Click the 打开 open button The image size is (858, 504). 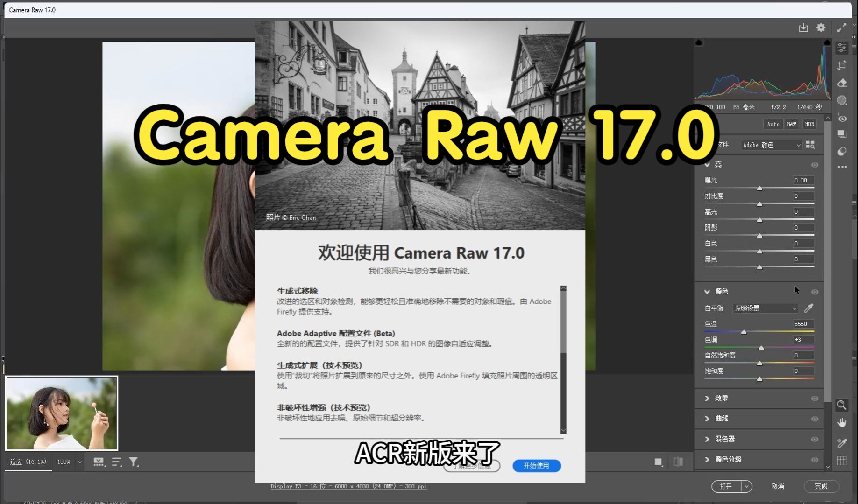(x=726, y=486)
